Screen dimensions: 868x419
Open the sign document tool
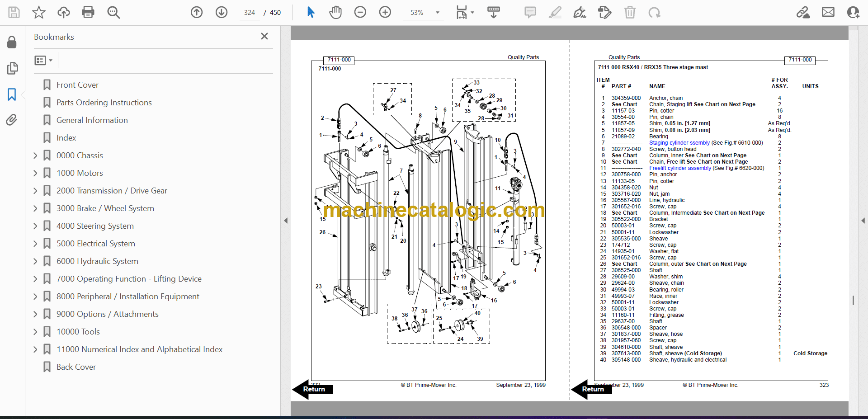[x=580, y=12]
